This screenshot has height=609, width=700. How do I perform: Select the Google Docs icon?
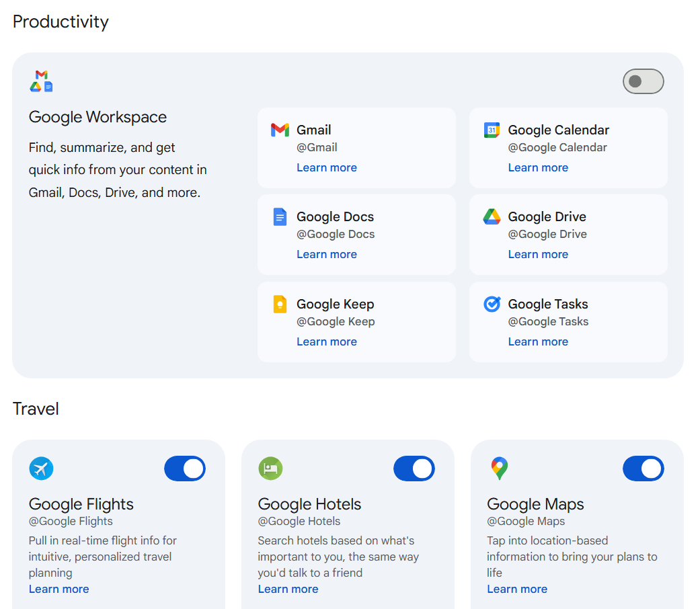coord(279,216)
